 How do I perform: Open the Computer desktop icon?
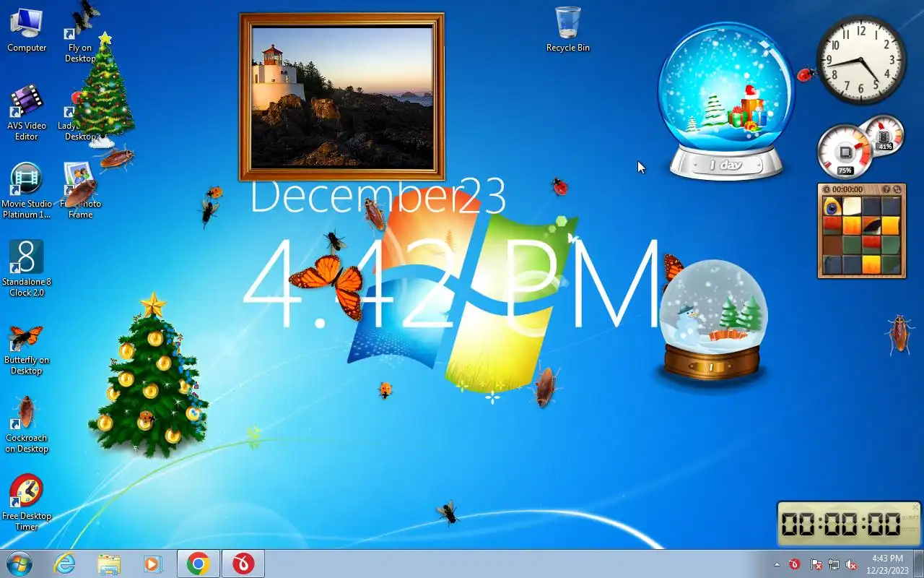[27, 30]
